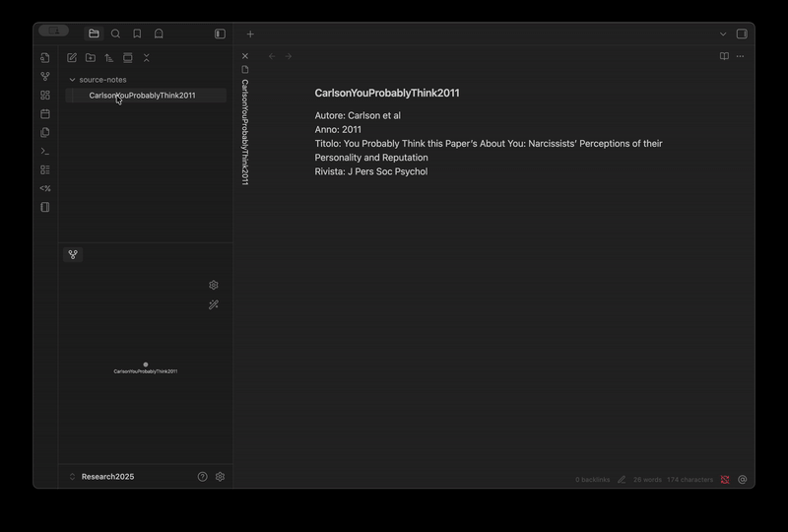
Task: Collapse the source-notes folder
Action: [72, 80]
